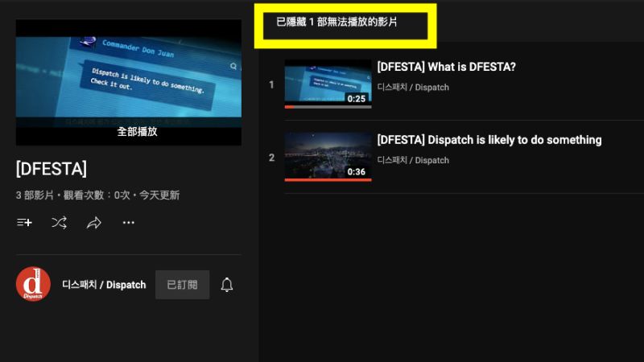Open the What is DFESTA? video thumbnail
The image size is (644, 362).
[x=328, y=84]
